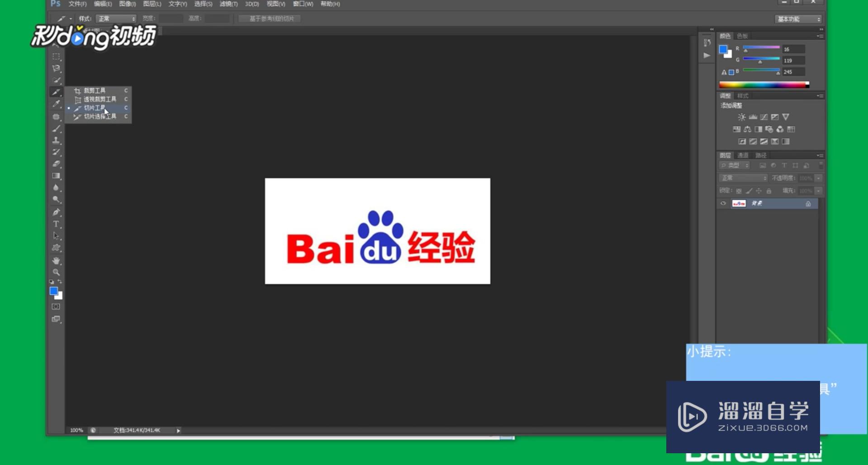The width and height of the screenshot is (868, 465).
Task: Select the Eraser tool
Action: click(56, 164)
